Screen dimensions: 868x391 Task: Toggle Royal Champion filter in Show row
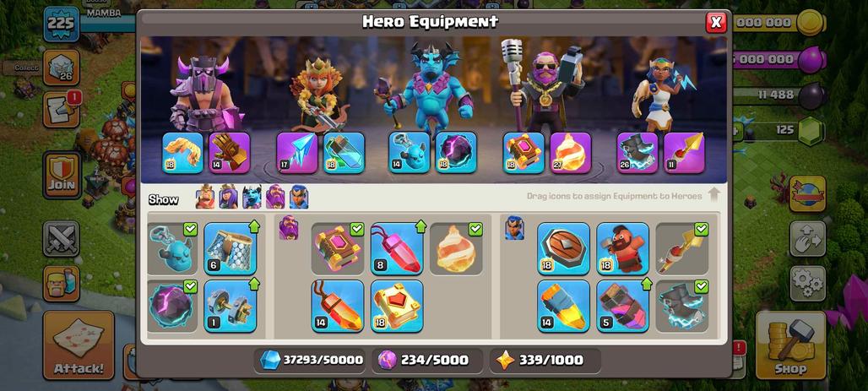[299, 197]
